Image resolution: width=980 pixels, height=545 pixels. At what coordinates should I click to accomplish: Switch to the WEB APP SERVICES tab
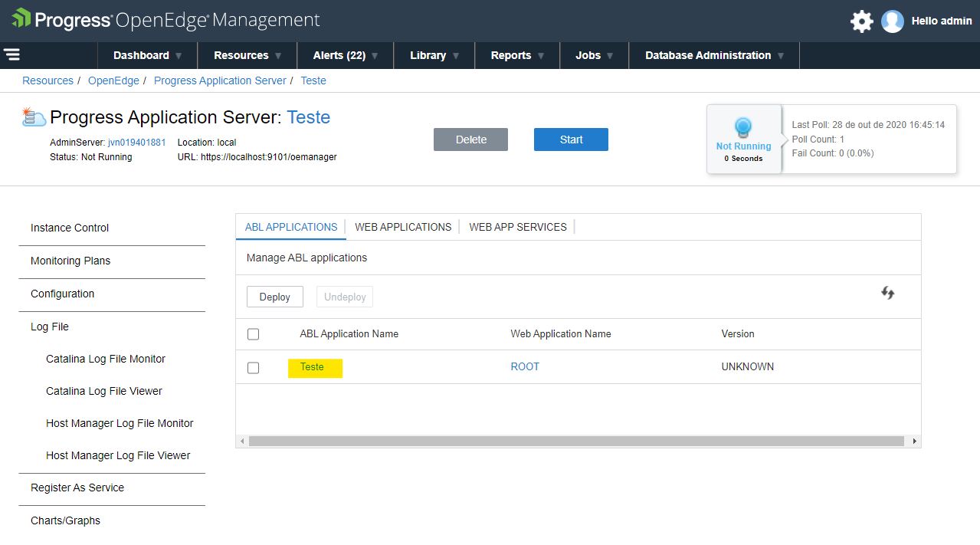tap(518, 227)
